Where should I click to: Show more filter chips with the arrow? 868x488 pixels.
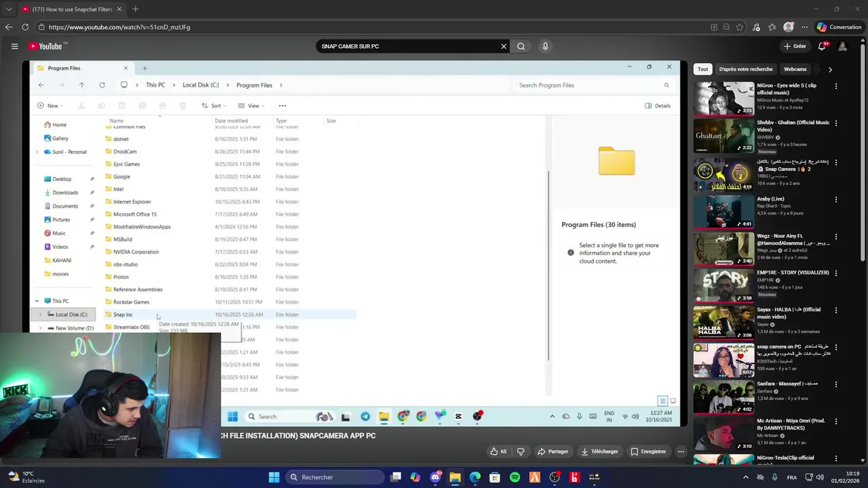click(x=830, y=69)
